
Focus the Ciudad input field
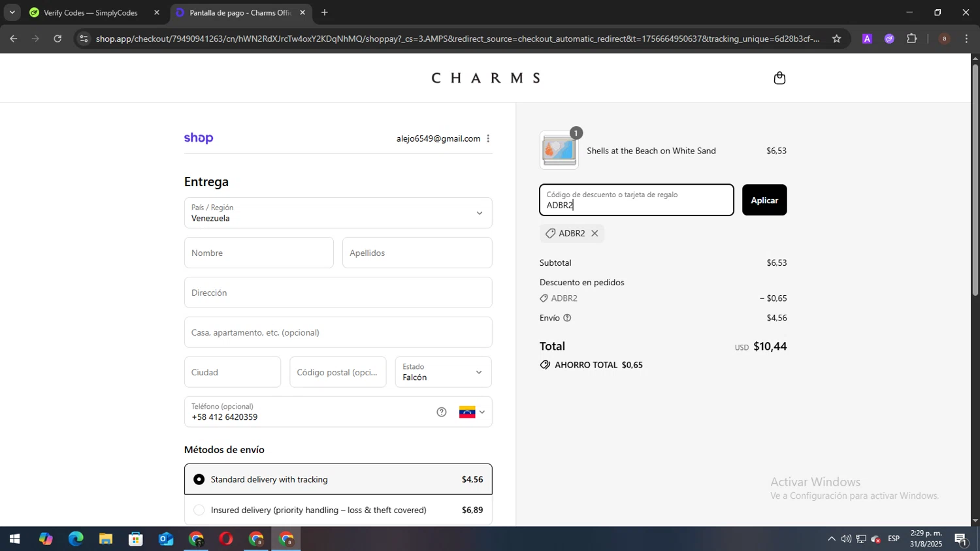(233, 372)
